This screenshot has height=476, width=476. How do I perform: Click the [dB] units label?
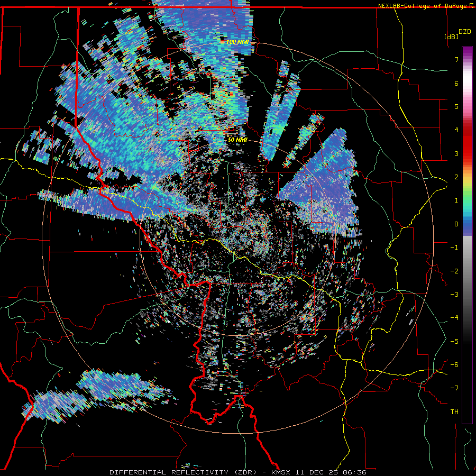pyautogui.click(x=451, y=36)
